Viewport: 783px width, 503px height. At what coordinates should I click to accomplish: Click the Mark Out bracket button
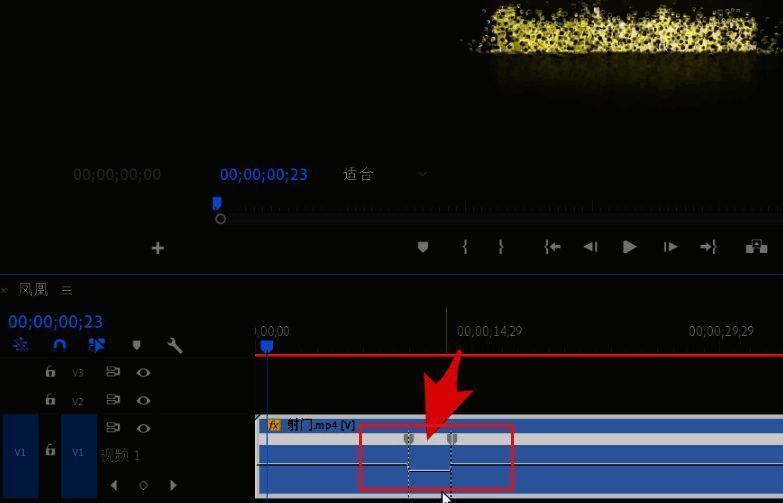coord(501,247)
